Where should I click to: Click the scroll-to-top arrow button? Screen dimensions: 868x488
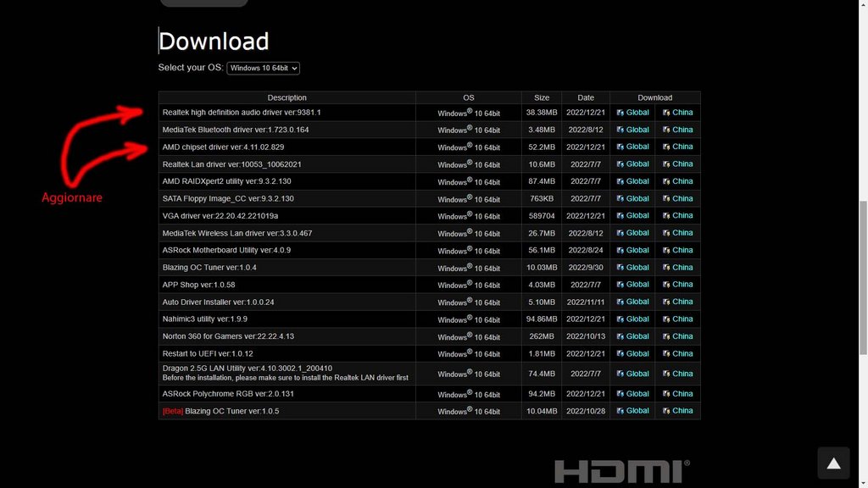point(833,463)
